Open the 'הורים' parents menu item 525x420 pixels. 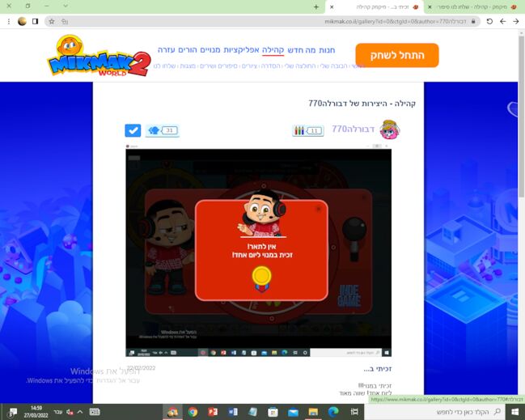[188, 50]
